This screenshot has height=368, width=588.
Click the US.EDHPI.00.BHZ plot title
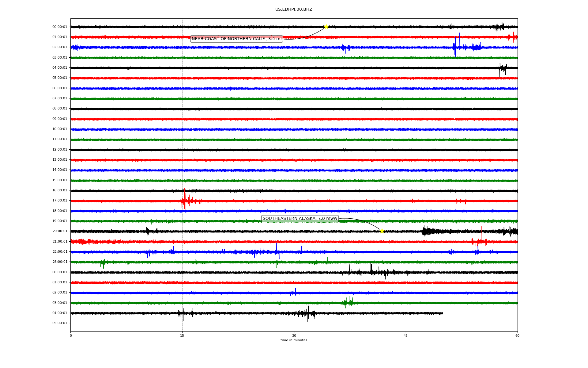click(294, 10)
